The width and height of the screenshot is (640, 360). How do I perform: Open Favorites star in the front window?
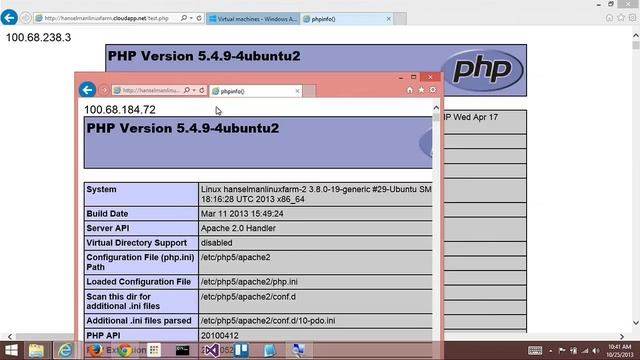(421, 90)
